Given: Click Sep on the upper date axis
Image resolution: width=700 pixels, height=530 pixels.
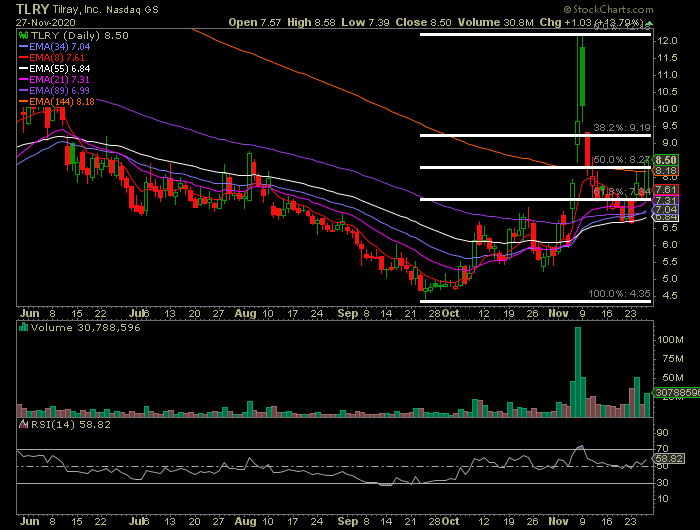Looking at the screenshot, I should [348, 313].
